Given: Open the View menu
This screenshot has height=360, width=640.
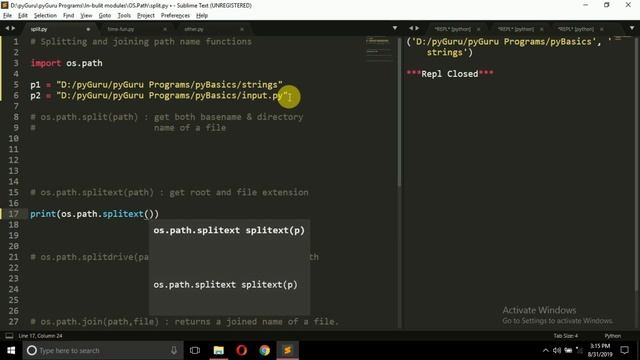Looking at the screenshot, I should (86, 16).
